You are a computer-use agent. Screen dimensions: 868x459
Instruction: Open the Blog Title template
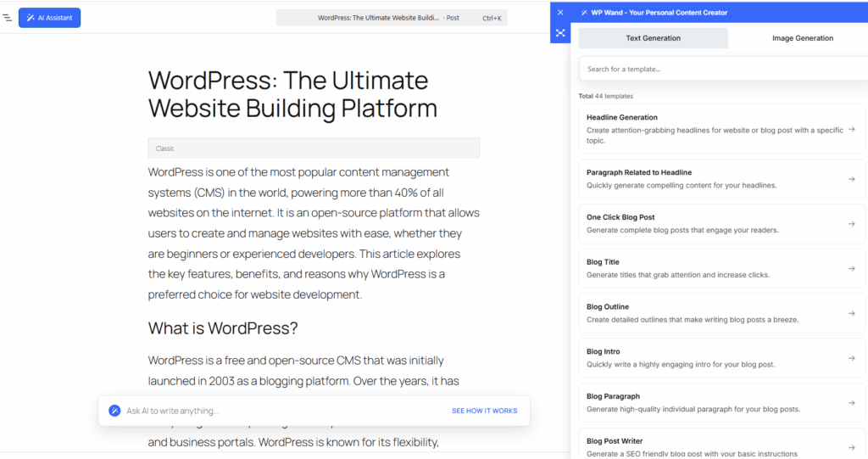coord(722,269)
